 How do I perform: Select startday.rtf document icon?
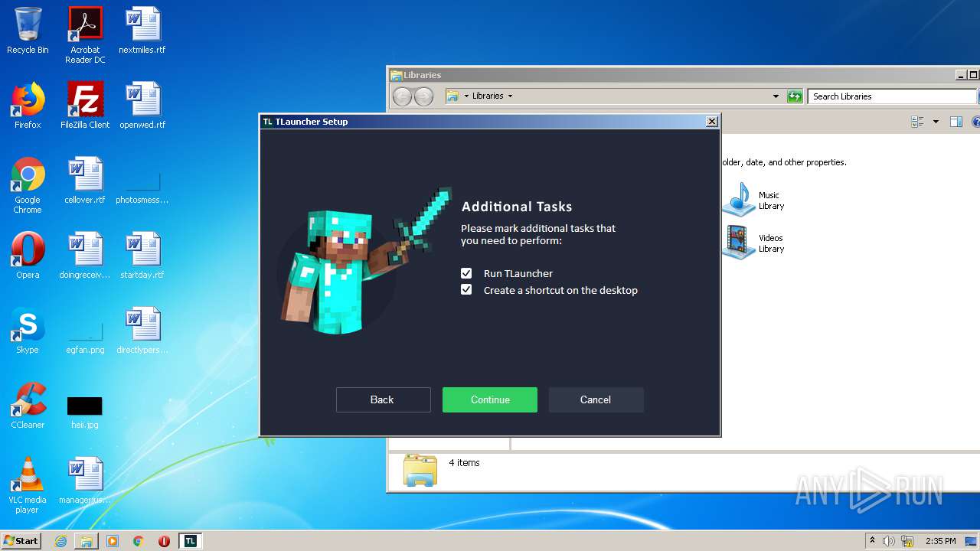142,256
